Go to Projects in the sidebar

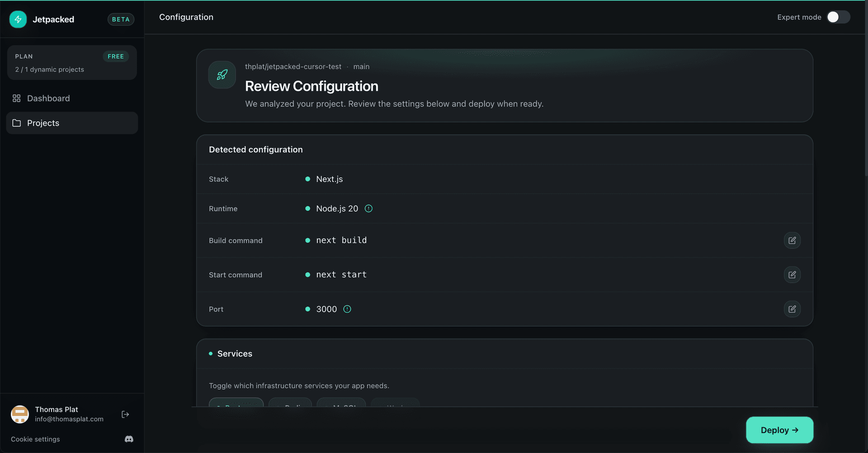coord(72,123)
